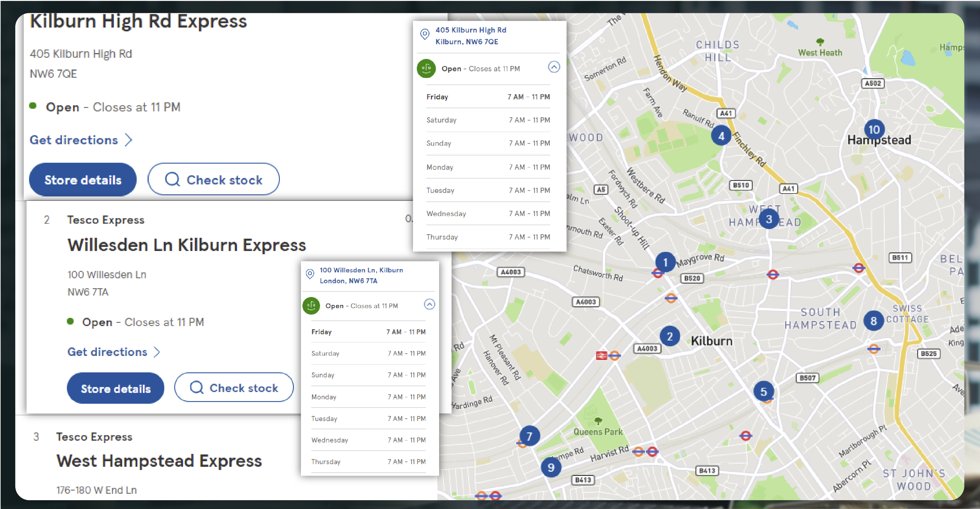Viewport: 980px width, 509px height.
Task: Click arrow icon after Willesden Ln Get directions
Action: (157, 352)
